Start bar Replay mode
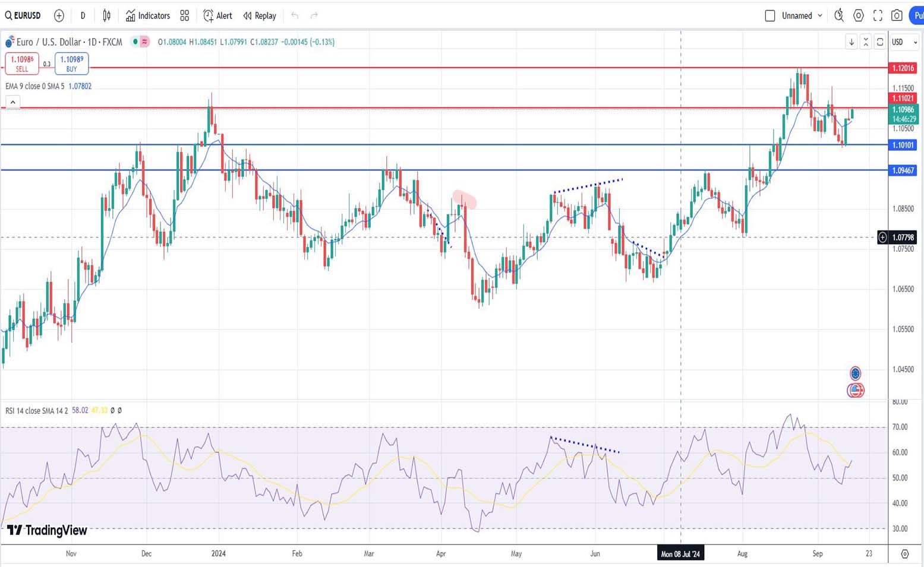Image resolution: width=924 pixels, height=567 pixels. pos(260,15)
